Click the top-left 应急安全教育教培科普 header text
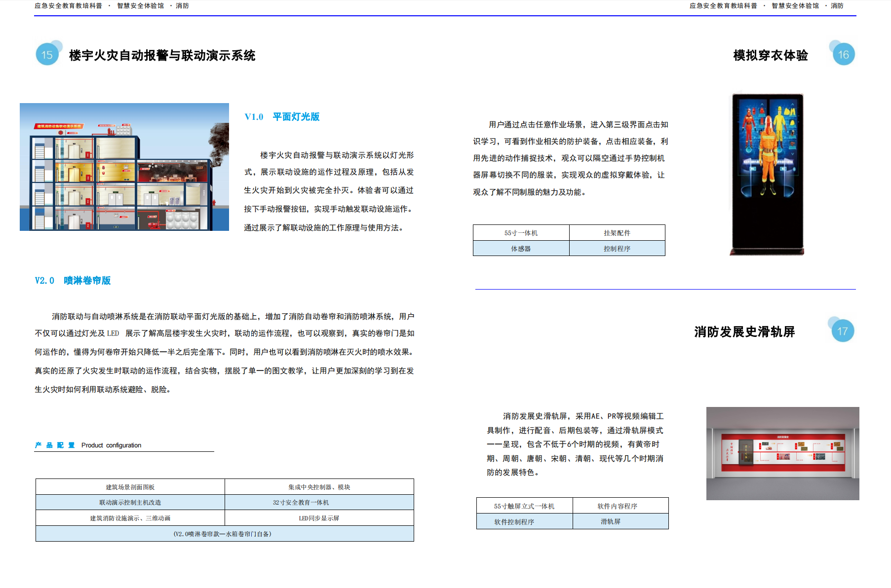The height and width of the screenshot is (588, 891). tap(68, 6)
